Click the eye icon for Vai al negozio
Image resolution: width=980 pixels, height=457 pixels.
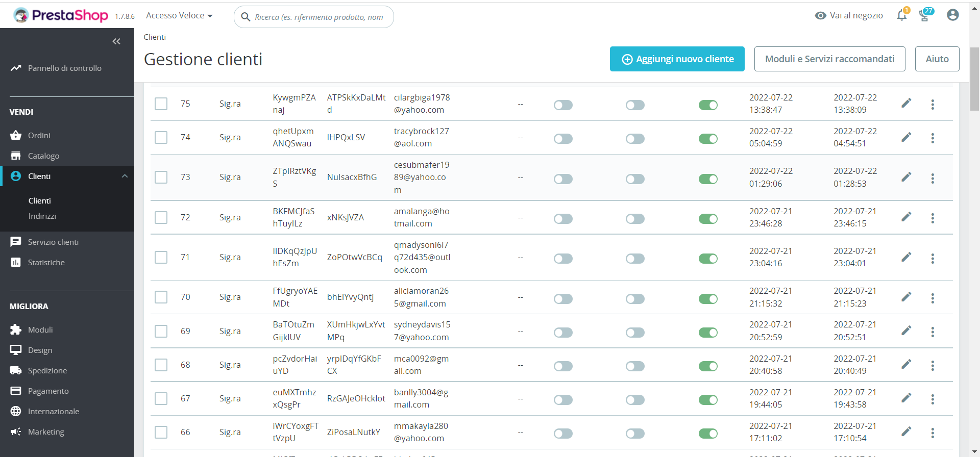point(820,16)
